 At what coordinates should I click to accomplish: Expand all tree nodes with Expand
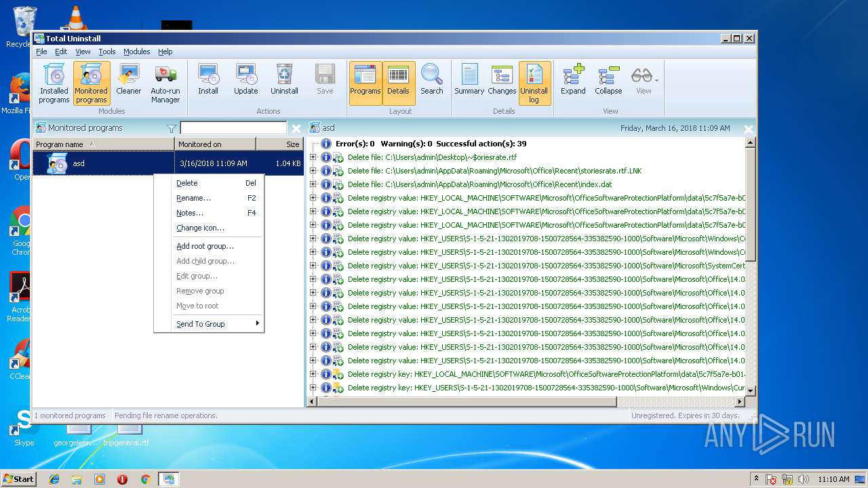coord(573,79)
